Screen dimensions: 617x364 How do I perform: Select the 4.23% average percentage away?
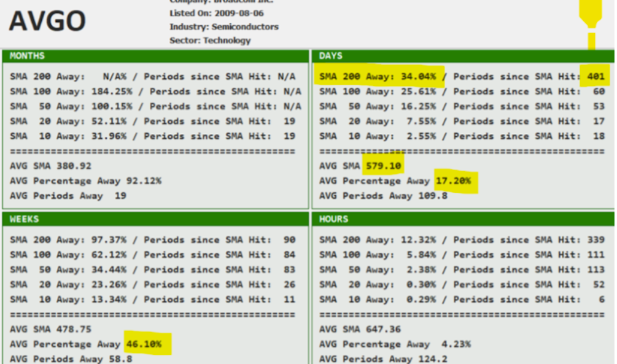point(456,344)
